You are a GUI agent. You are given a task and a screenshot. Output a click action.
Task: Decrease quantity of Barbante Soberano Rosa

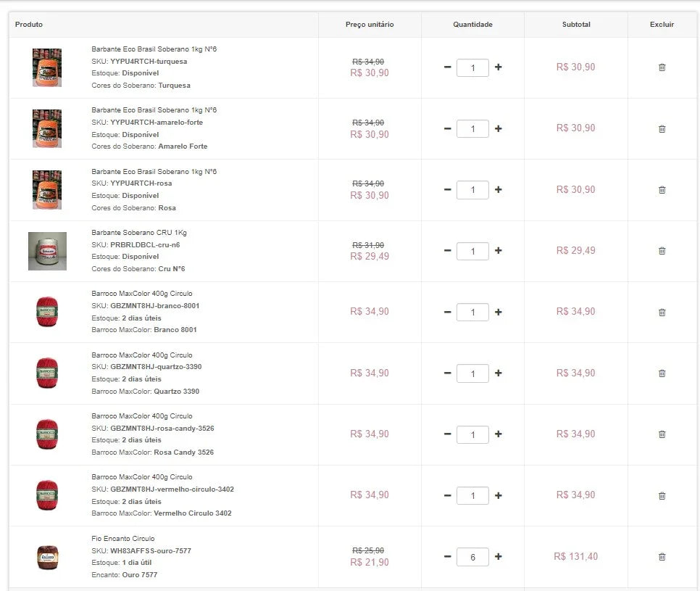[447, 189]
